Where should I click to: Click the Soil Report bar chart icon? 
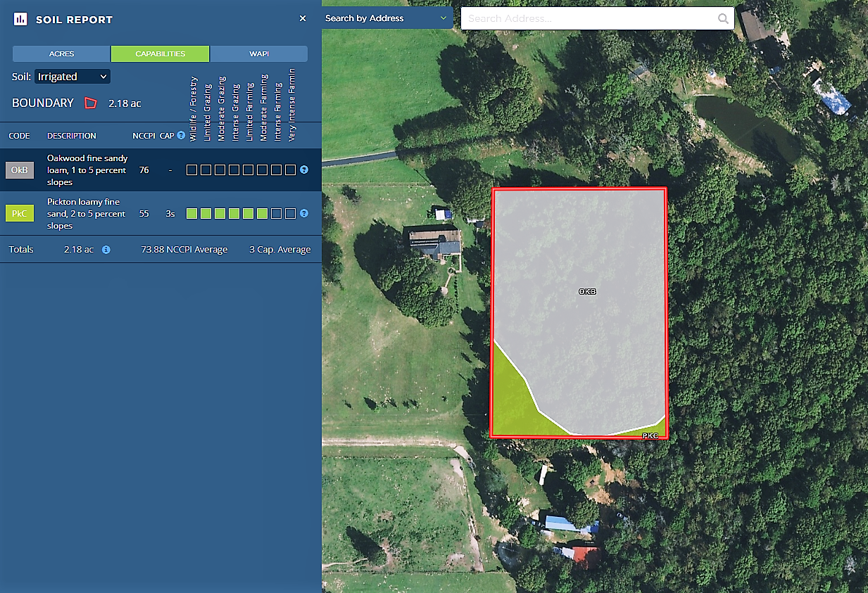click(20, 19)
